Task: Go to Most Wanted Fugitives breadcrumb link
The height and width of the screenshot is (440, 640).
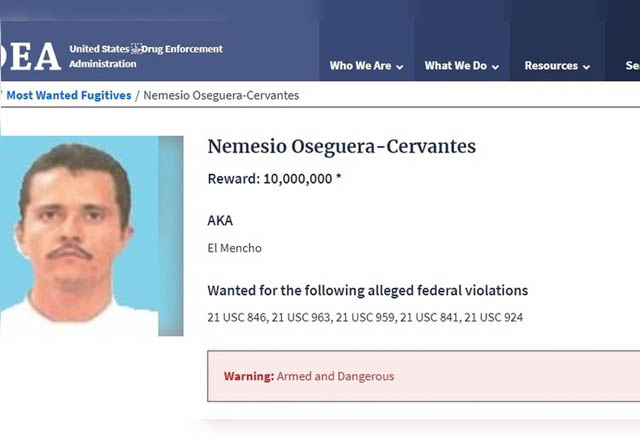Action: (x=69, y=95)
